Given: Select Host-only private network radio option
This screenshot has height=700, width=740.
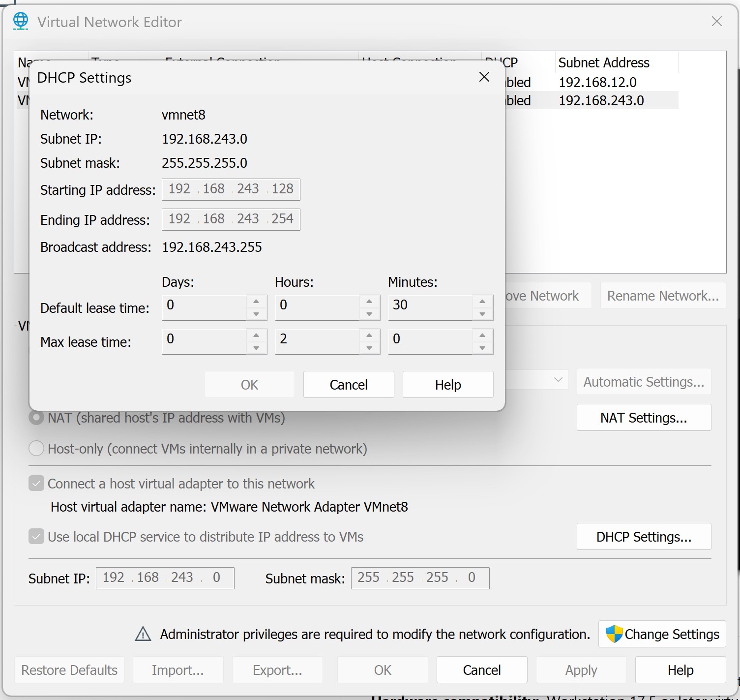Looking at the screenshot, I should [36, 449].
